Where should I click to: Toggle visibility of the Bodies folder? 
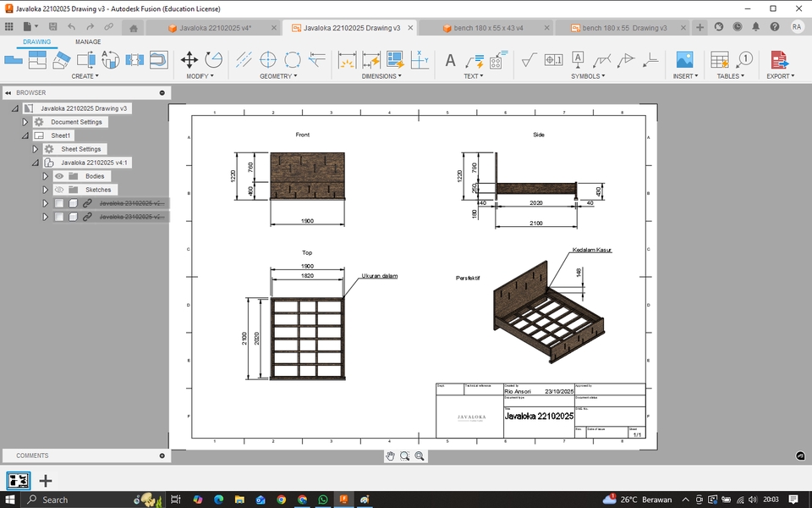[x=59, y=176]
